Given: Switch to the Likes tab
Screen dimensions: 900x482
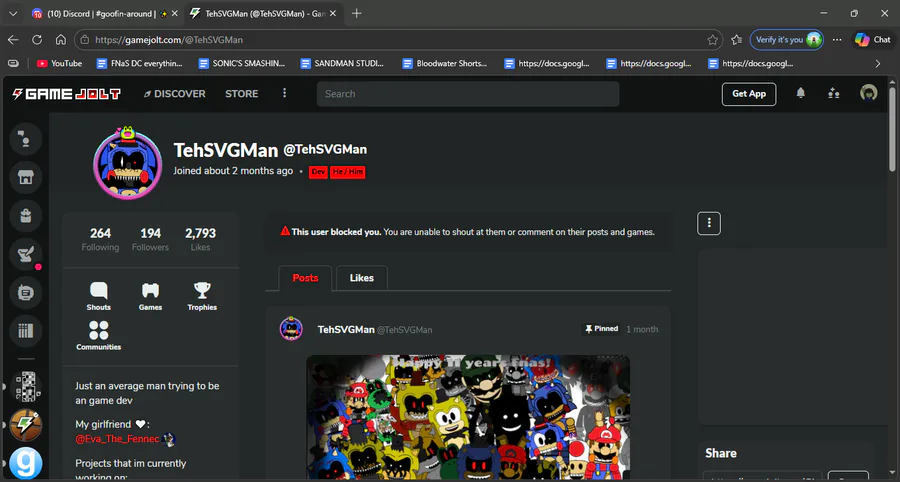Looking at the screenshot, I should (362, 278).
